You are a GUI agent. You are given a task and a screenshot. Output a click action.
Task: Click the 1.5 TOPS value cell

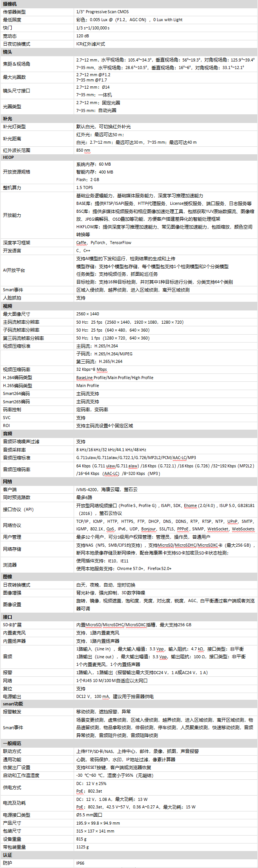(x=85, y=187)
